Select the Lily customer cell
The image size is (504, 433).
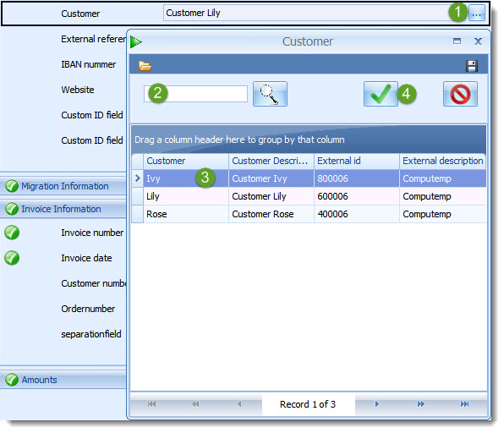(x=186, y=196)
